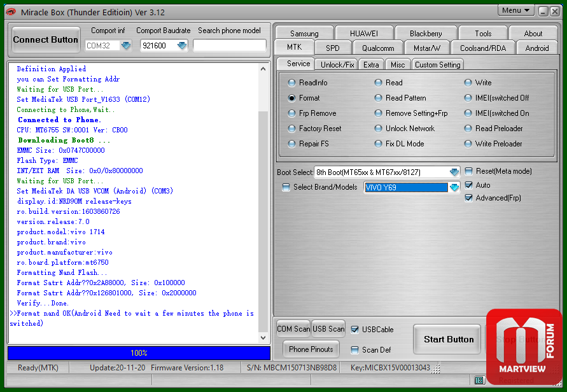Choose the Read Pattern option
Screen dimensions: 567x392
pos(400,98)
